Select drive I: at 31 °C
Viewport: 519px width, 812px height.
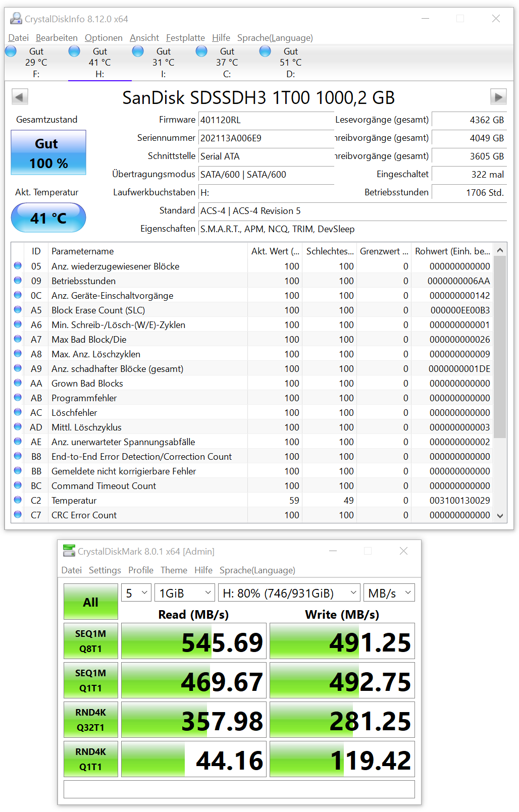pyautogui.click(x=164, y=63)
